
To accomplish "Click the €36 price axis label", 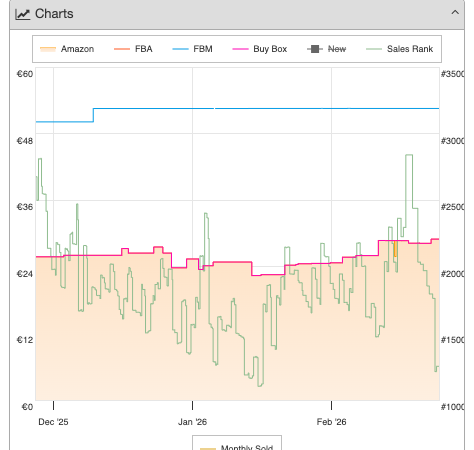I will tap(25, 207).
